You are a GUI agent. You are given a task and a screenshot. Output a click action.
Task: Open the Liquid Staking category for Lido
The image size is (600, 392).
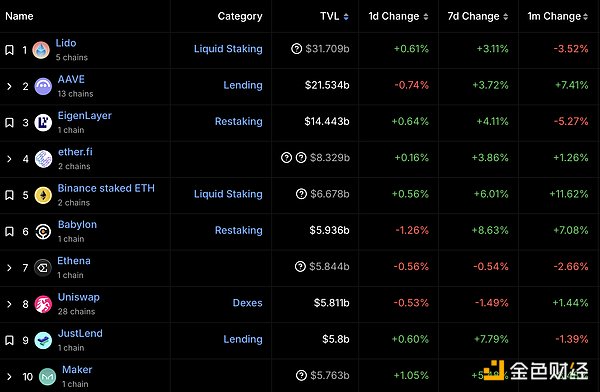(228, 49)
